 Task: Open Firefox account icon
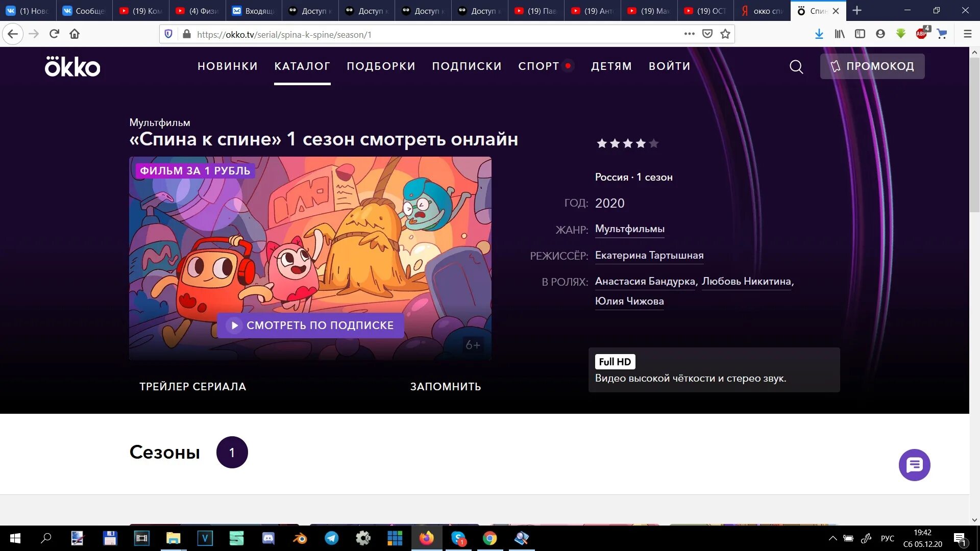click(x=880, y=34)
